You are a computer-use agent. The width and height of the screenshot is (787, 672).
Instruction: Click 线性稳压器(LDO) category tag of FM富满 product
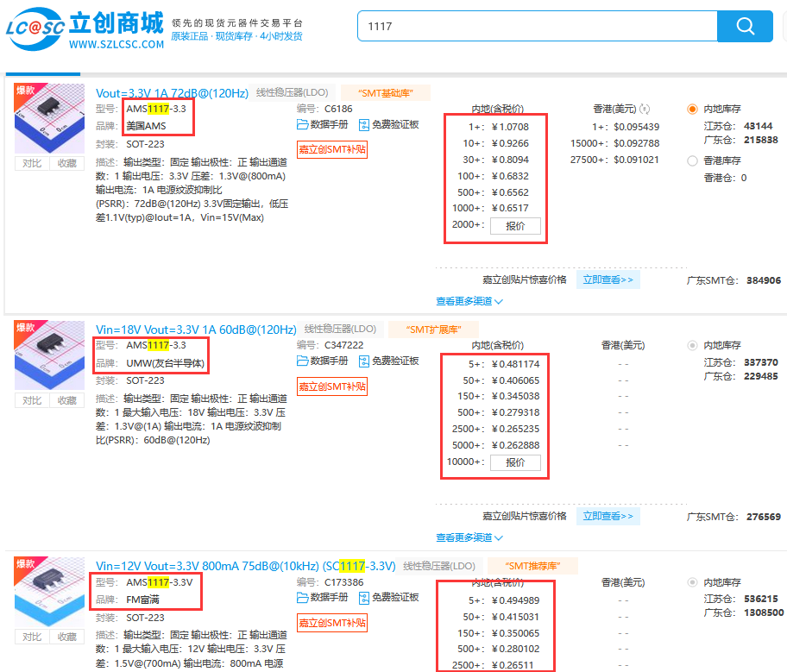click(x=439, y=566)
